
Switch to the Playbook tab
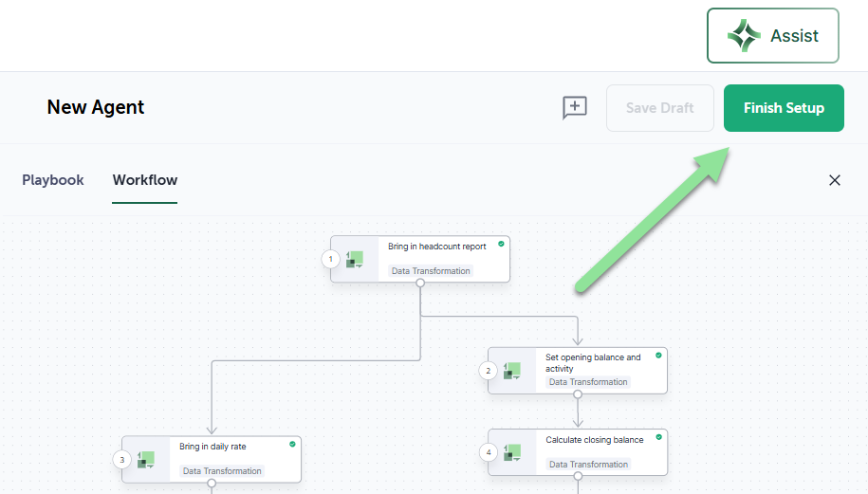(x=52, y=180)
